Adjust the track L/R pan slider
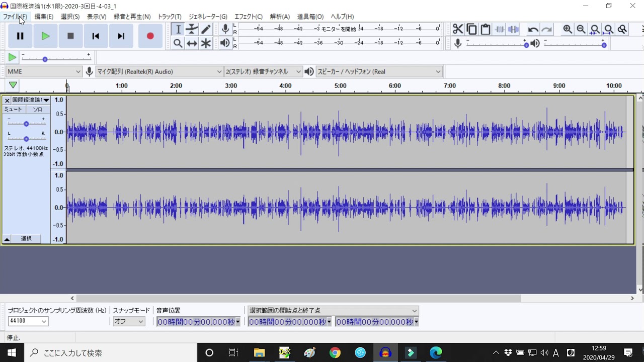This screenshot has height=362, width=644. coord(26,138)
